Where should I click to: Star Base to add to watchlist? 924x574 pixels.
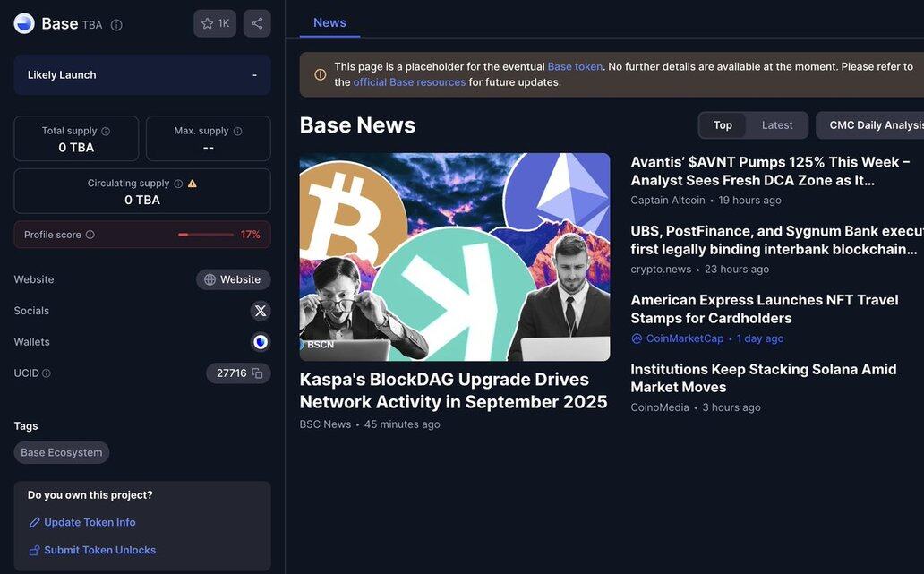click(x=215, y=23)
